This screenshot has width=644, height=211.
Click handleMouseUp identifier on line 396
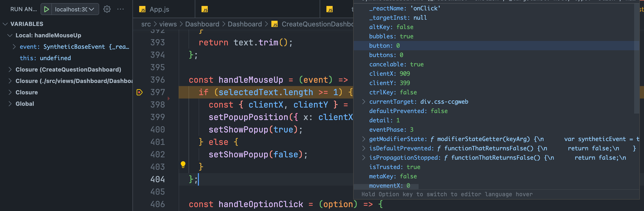click(x=251, y=80)
